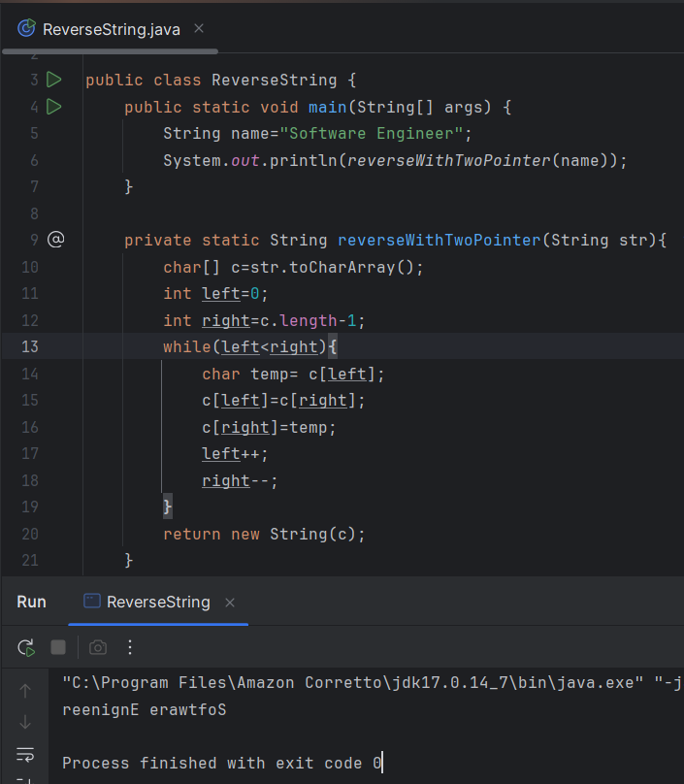This screenshot has width=684, height=784.
Task: Open the more options menu in Run toolbar
Action: coord(131,647)
